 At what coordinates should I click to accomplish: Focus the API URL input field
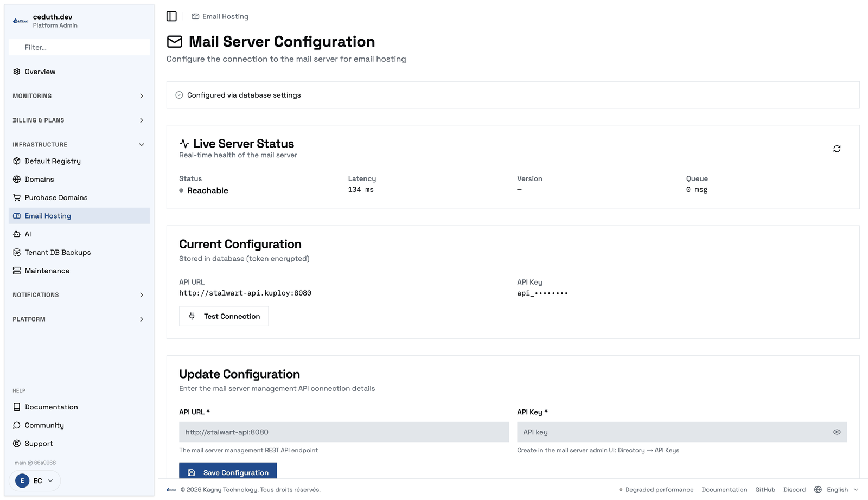344,432
